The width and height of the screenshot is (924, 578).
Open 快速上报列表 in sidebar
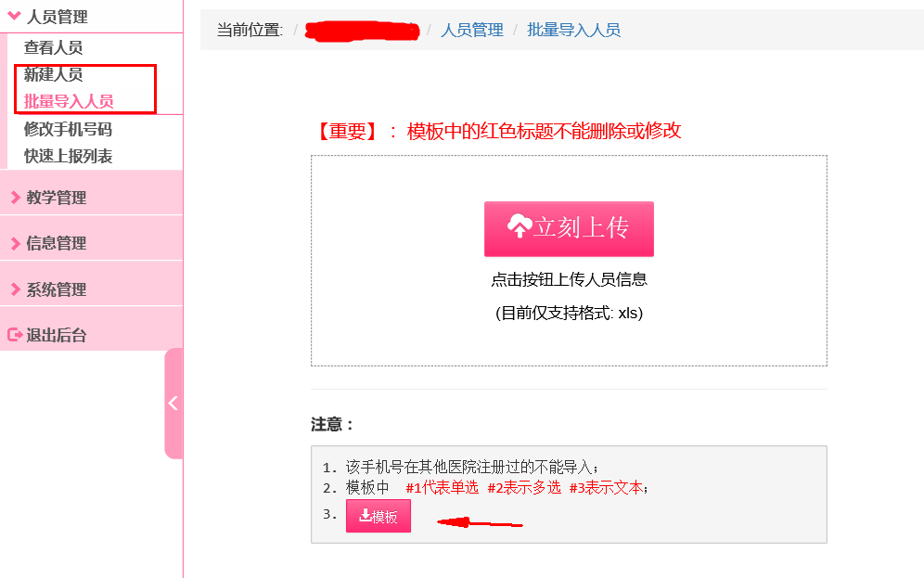pos(68,156)
